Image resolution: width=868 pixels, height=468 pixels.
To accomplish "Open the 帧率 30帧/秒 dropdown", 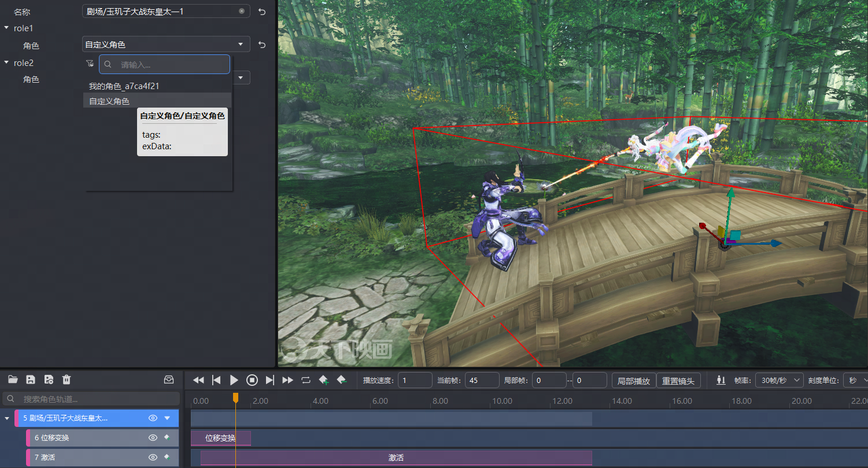I will pyautogui.click(x=780, y=380).
